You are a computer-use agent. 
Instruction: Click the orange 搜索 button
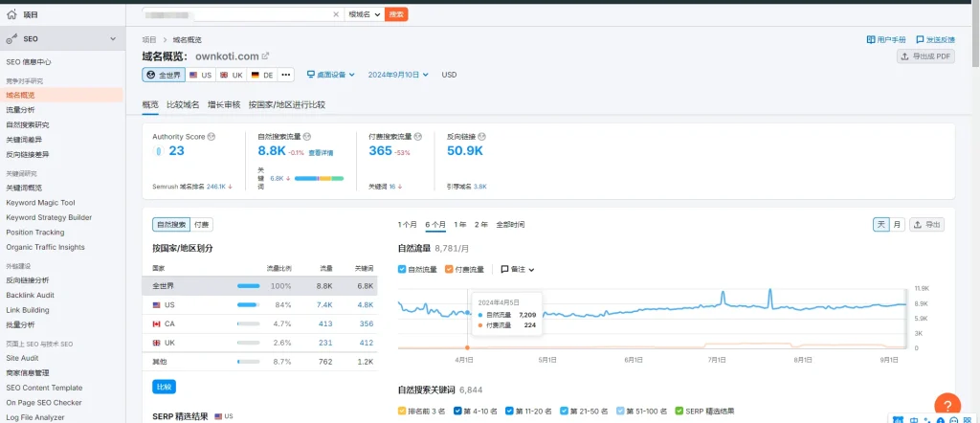396,14
